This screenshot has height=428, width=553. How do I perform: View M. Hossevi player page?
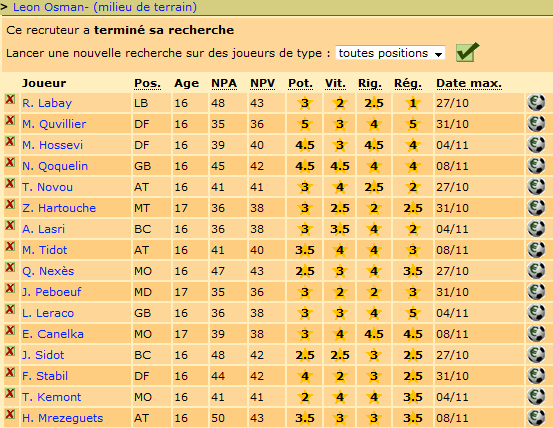(53, 145)
